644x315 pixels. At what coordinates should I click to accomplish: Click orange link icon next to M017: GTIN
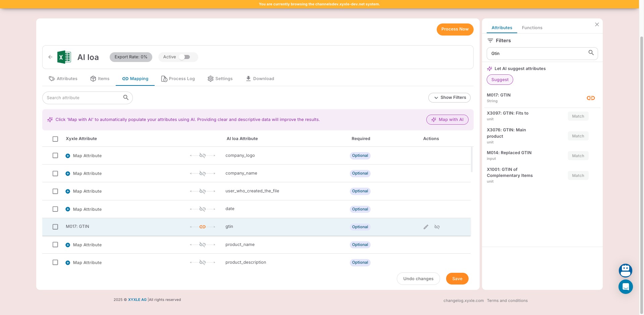coord(590,98)
